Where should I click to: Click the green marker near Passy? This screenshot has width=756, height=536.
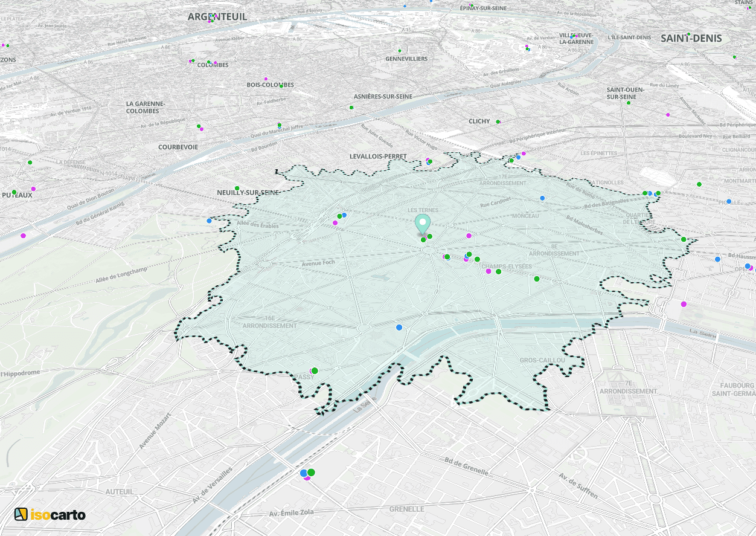(313, 369)
